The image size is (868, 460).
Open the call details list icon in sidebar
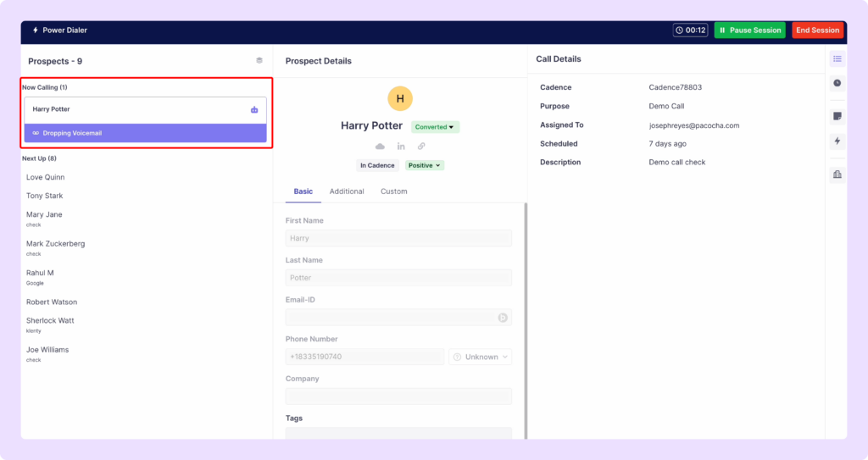tap(837, 59)
